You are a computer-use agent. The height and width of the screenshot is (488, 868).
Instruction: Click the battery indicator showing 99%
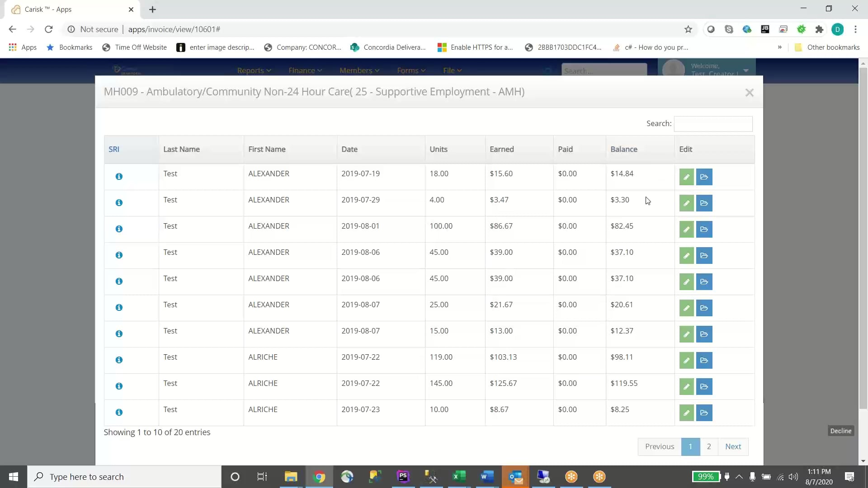tap(706, 477)
